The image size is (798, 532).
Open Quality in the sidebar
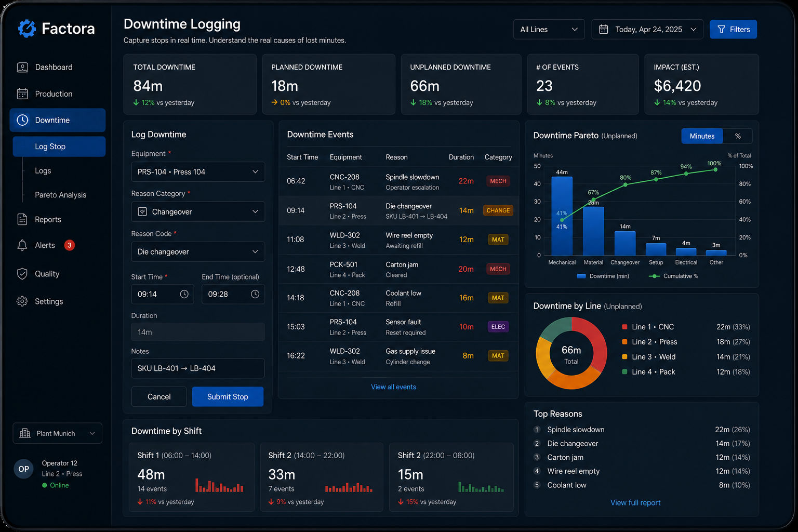[57, 274]
